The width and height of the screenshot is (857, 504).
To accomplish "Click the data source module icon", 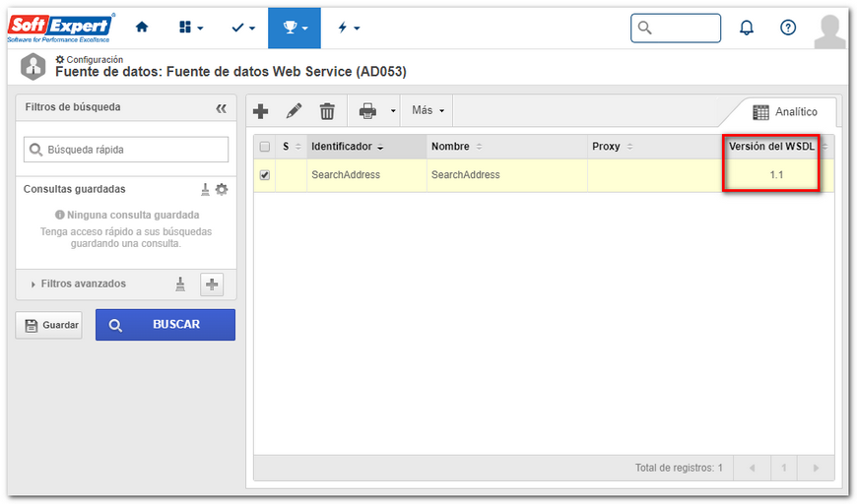I will pyautogui.click(x=33, y=67).
